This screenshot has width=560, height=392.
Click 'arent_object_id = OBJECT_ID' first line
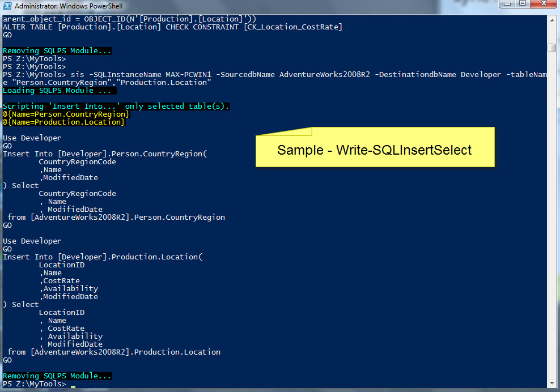click(129, 19)
